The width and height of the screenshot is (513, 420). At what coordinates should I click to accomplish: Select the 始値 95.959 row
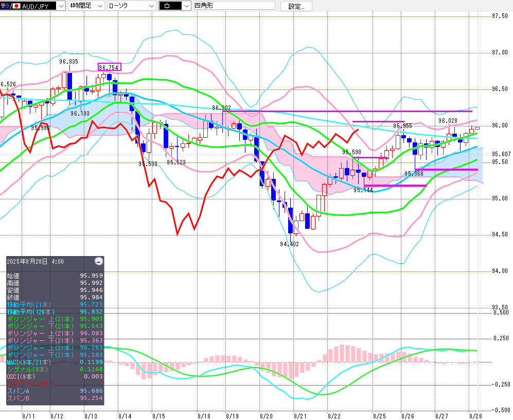click(x=55, y=276)
